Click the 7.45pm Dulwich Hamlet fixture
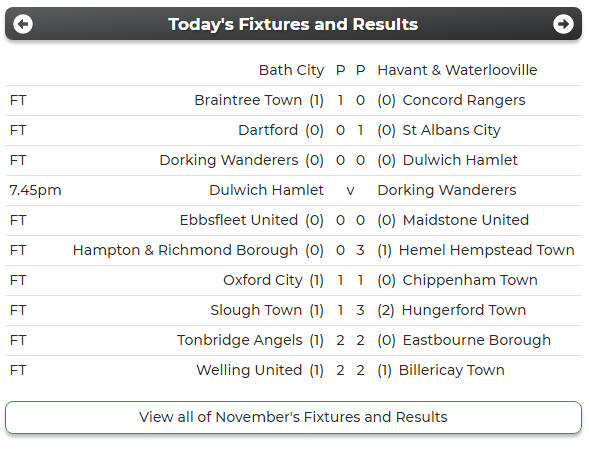The image size is (589, 449). tap(293, 190)
